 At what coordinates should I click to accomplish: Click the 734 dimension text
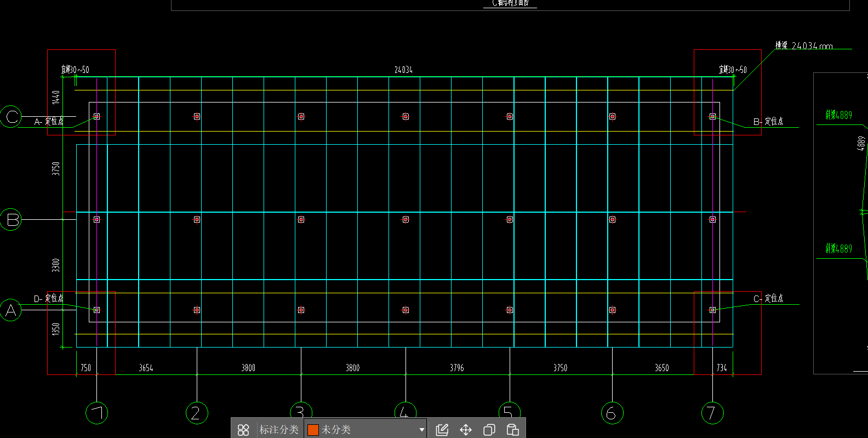[x=722, y=368]
